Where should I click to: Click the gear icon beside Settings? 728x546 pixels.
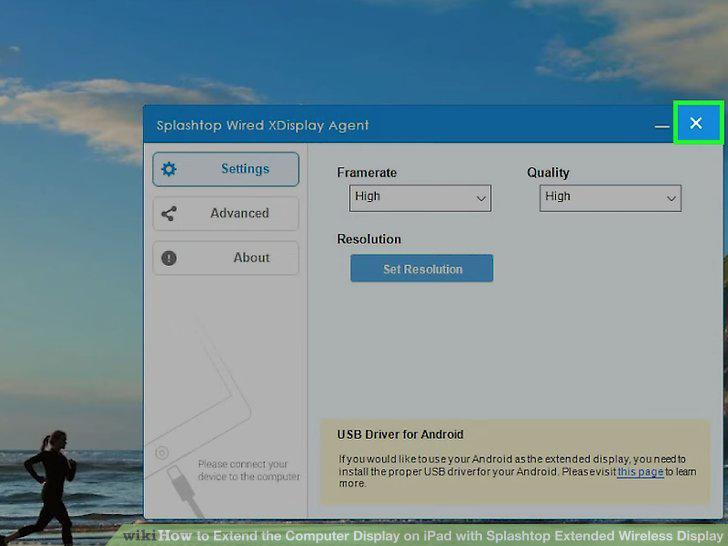pos(169,169)
